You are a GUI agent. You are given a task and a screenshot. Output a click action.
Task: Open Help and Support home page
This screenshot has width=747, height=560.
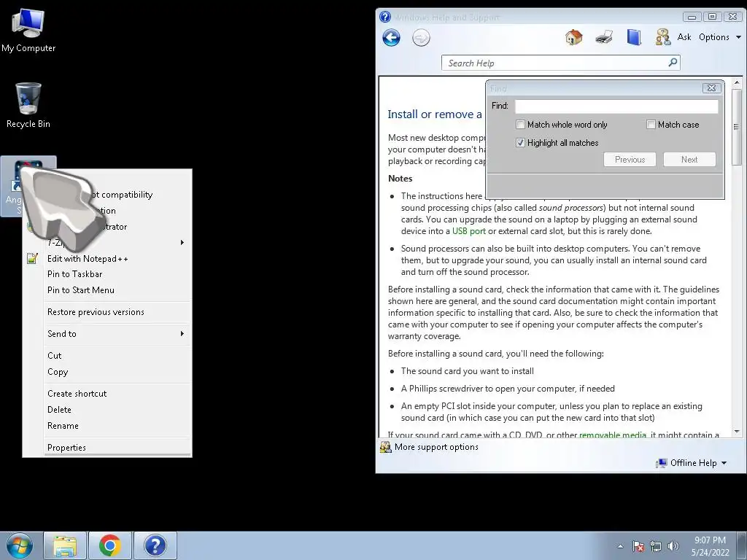(x=573, y=37)
